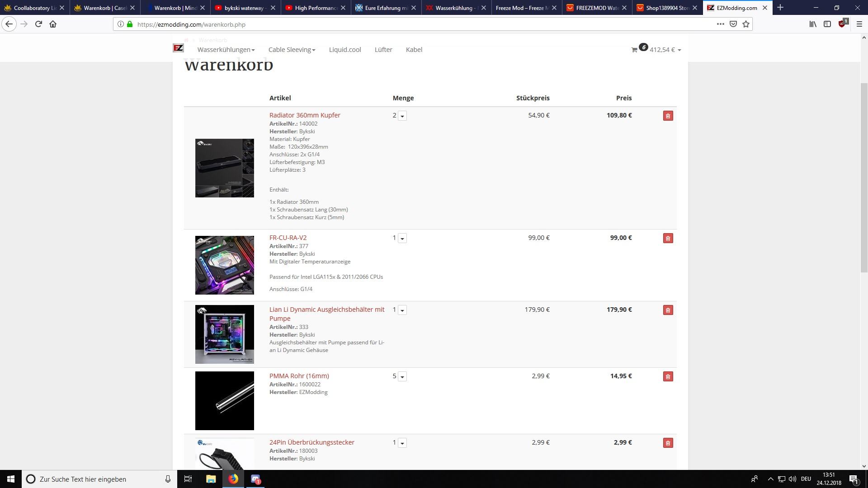Screen dimensions: 868x488
Task: Open a new browser tab
Action: click(780, 8)
